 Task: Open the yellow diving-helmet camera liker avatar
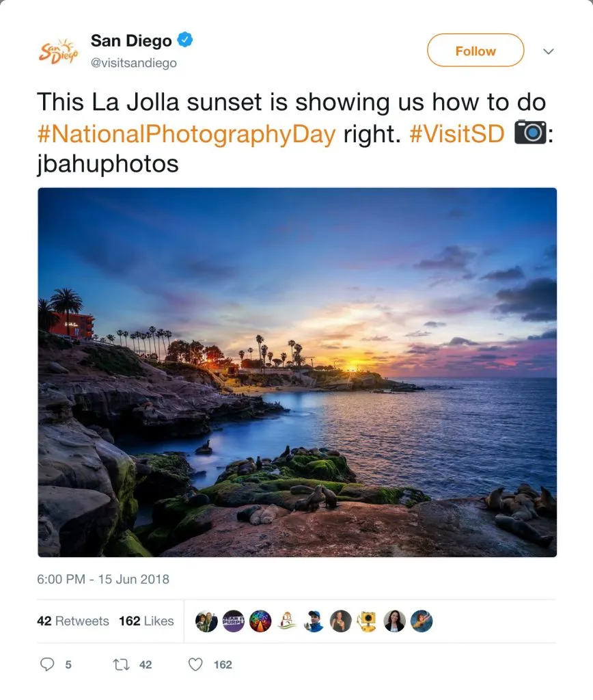[x=368, y=621]
